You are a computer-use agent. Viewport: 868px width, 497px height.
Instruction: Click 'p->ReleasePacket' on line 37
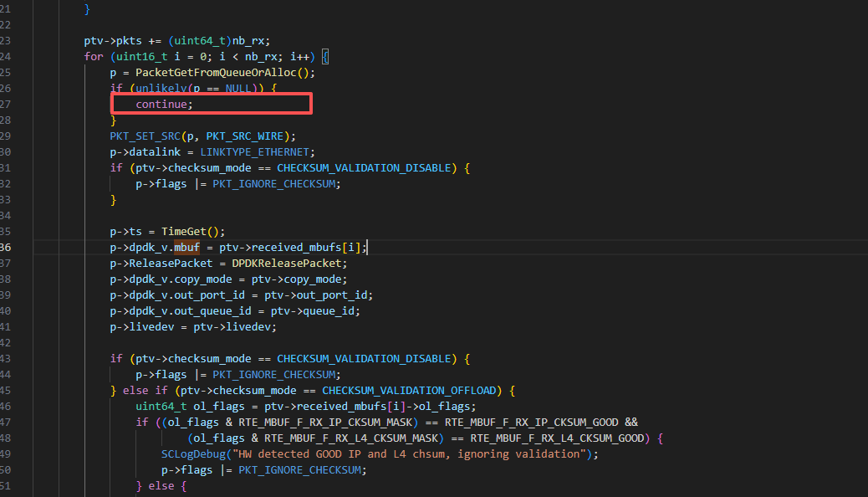click(x=161, y=264)
